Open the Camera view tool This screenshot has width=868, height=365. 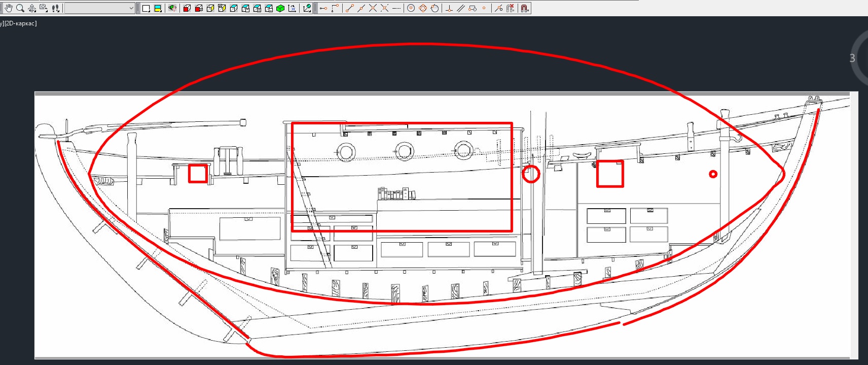(44, 8)
